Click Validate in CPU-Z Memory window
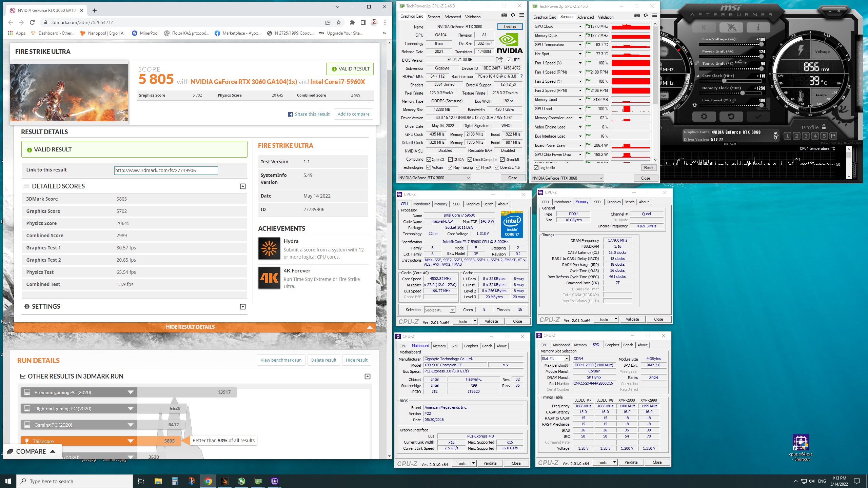Viewport: 868px width, 488px height. (x=632, y=319)
